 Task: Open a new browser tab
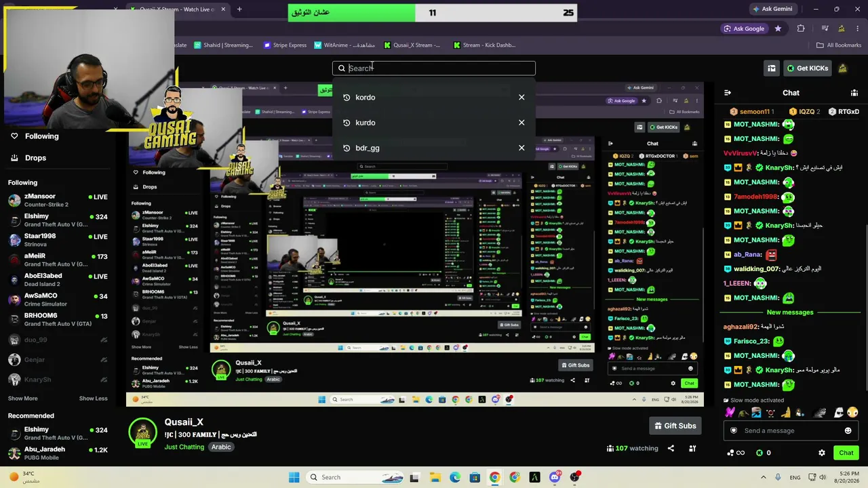(x=239, y=9)
